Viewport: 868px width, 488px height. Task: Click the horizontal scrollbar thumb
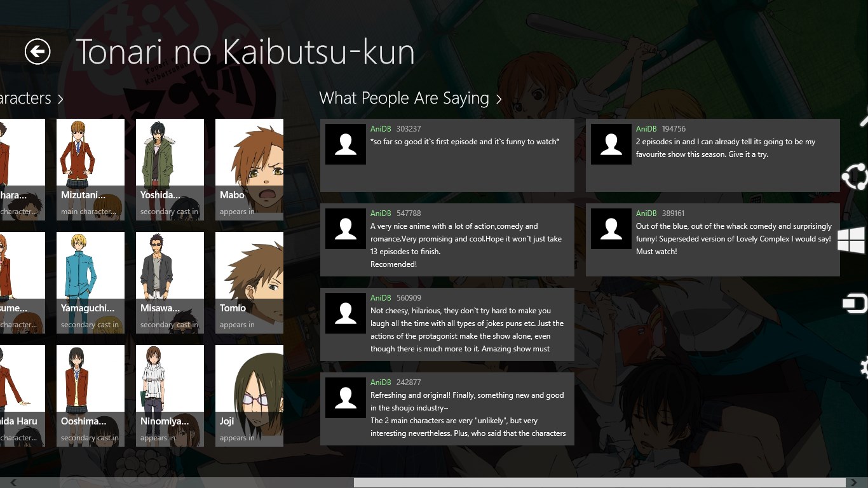pyautogui.click(x=599, y=483)
